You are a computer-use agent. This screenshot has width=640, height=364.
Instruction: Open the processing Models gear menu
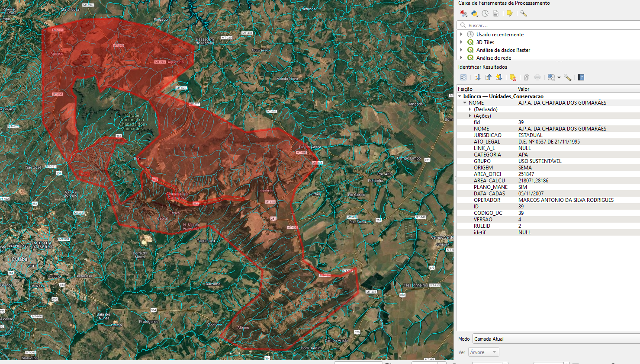[x=463, y=13]
